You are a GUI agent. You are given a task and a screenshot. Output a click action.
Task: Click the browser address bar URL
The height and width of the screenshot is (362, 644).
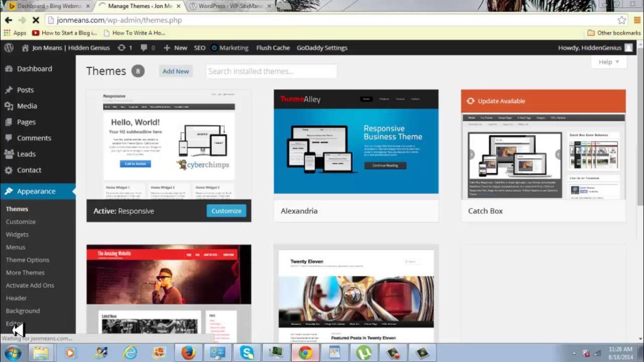coord(119,19)
